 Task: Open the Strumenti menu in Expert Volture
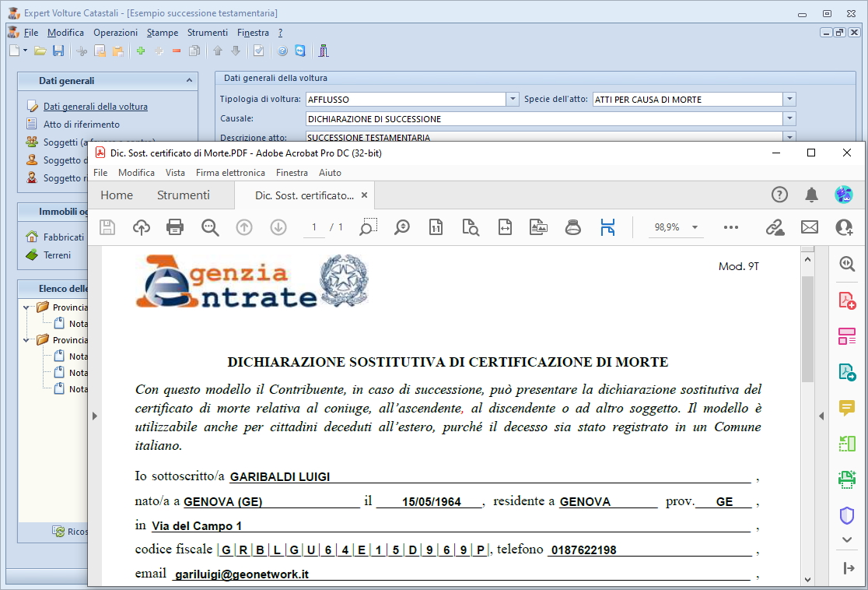(207, 33)
